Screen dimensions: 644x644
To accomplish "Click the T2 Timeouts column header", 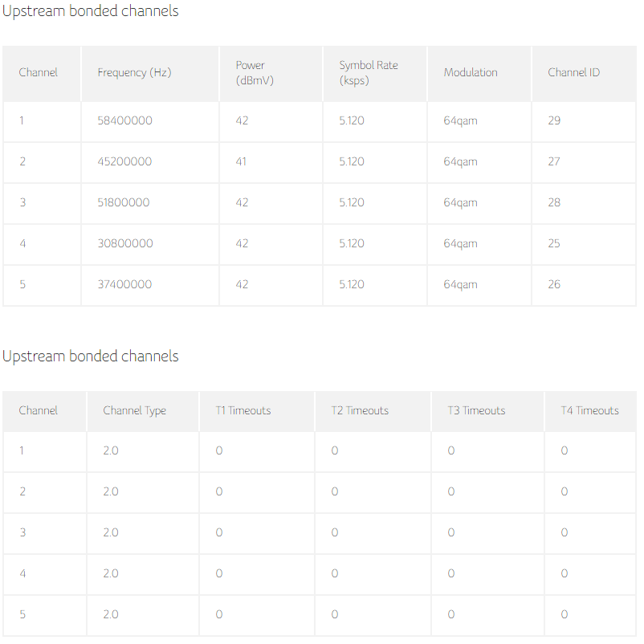I will (x=360, y=410).
